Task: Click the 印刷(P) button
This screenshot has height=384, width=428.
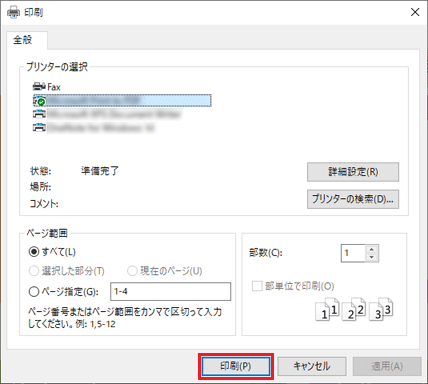Action: coord(236,366)
